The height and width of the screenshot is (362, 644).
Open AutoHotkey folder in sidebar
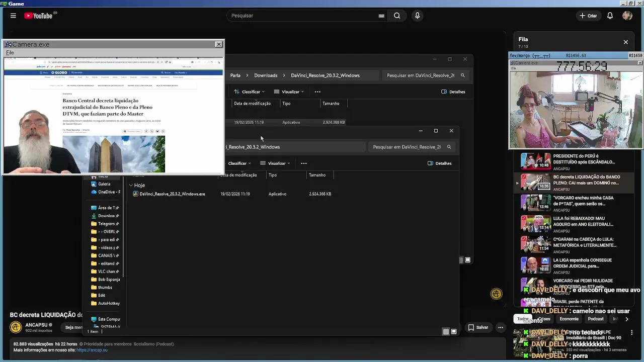[x=106, y=304]
